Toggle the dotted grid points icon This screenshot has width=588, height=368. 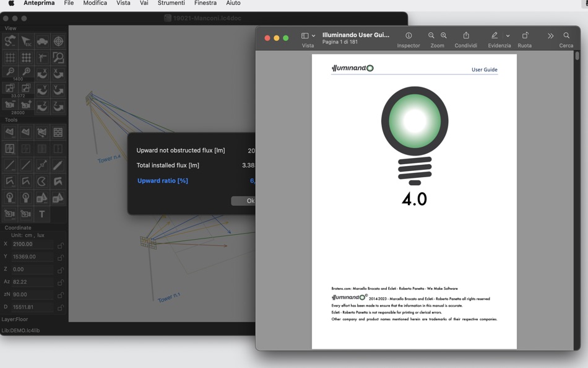tap(26, 58)
